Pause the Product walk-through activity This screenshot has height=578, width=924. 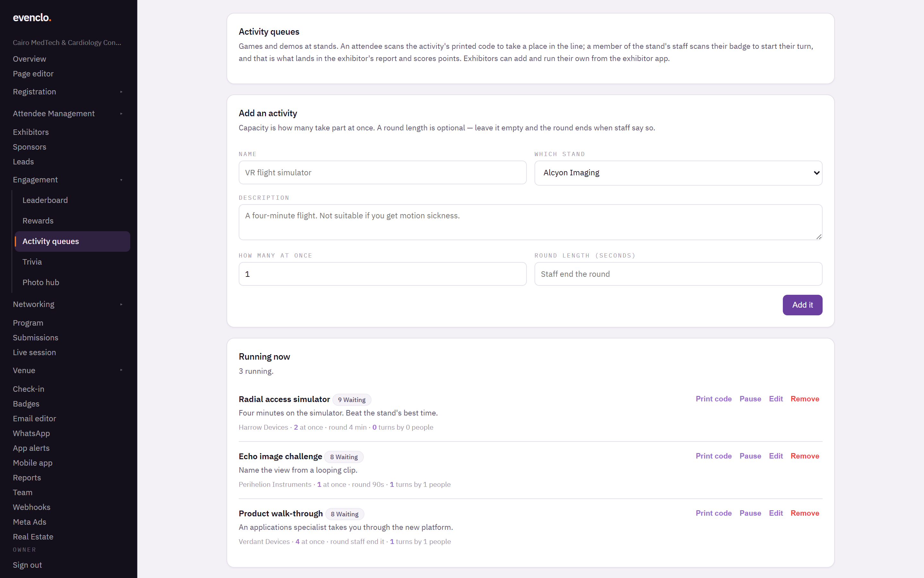[750, 513]
